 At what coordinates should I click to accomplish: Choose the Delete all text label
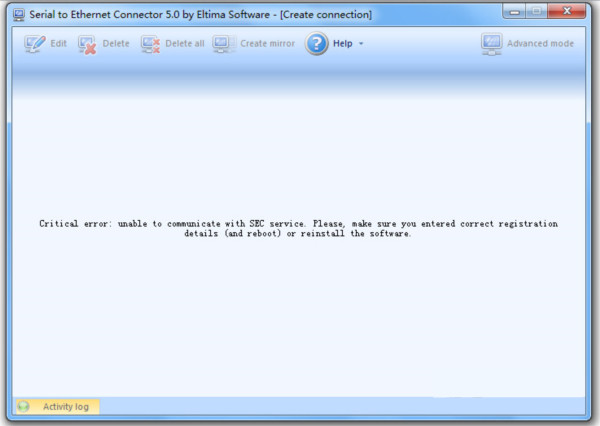click(185, 44)
